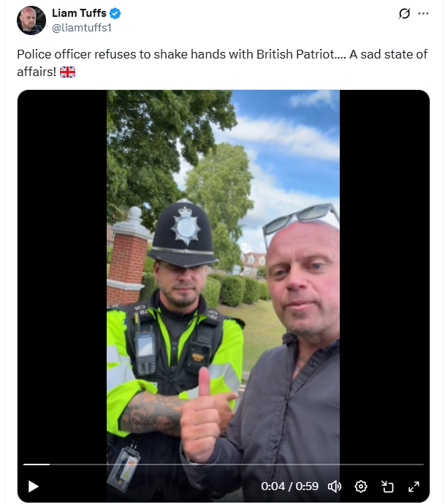Screen dimensions: 445x504
Task: Click the blue verified checkmark badge
Action: [x=115, y=13]
